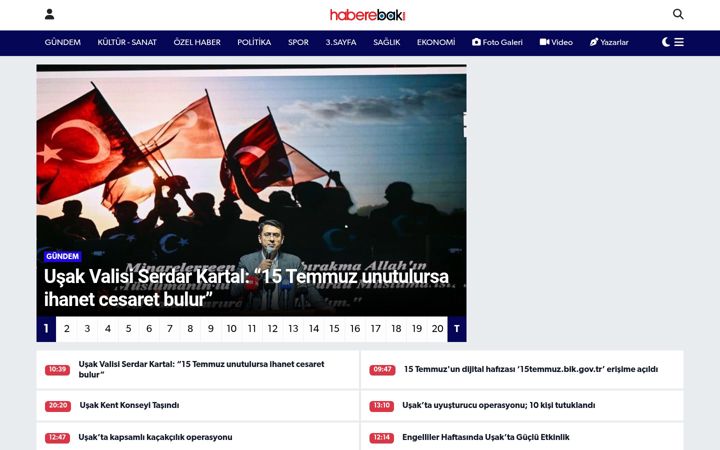
Task: Open SPOR section
Action: [298, 42]
